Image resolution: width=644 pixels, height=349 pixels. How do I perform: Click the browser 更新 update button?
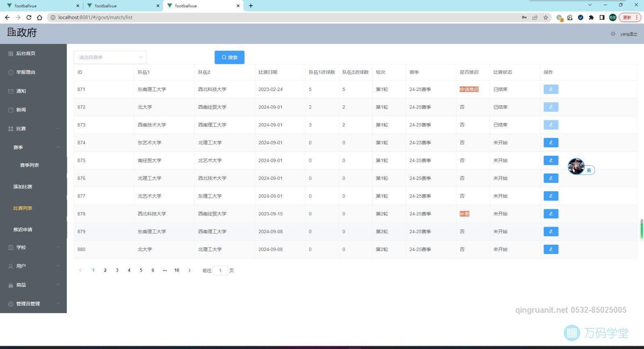tap(630, 17)
